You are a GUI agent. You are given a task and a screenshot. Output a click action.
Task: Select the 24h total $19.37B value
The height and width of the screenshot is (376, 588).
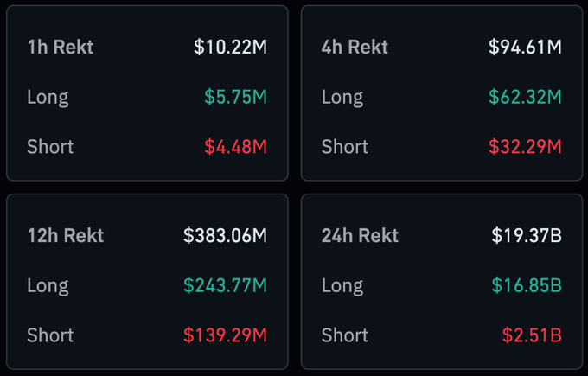pos(527,235)
